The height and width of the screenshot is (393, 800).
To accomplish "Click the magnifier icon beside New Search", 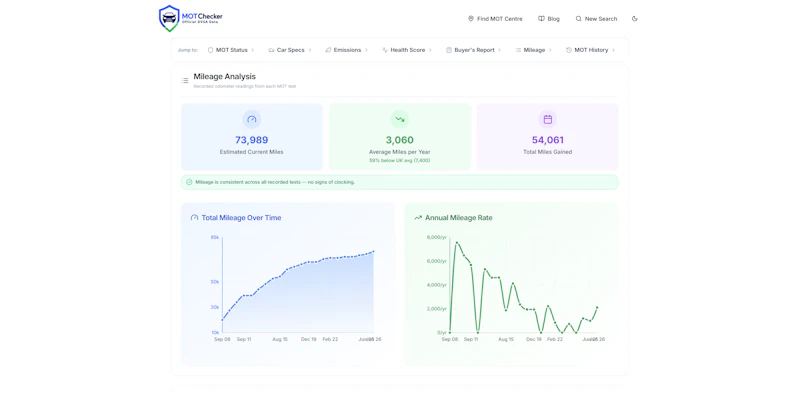I will (579, 18).
